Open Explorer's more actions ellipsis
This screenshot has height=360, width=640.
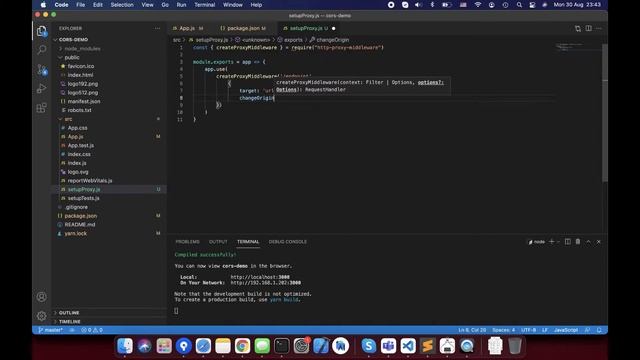[158, 28]
